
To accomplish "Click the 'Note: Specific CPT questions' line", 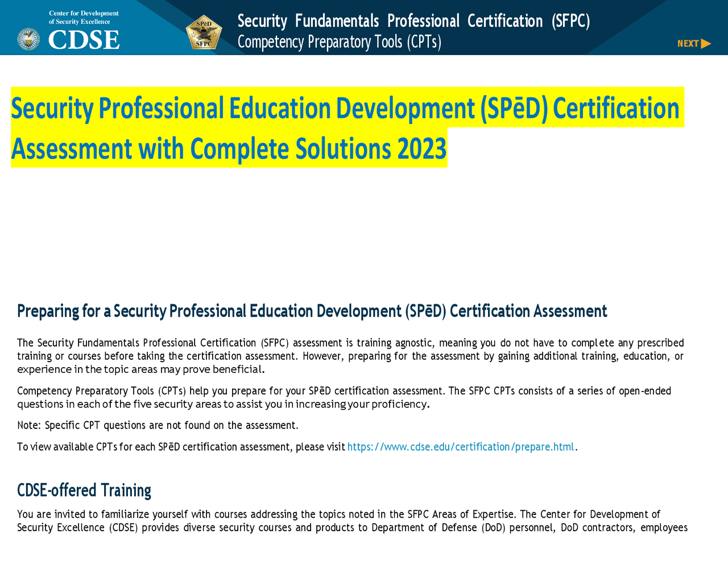I will [158, 425].
